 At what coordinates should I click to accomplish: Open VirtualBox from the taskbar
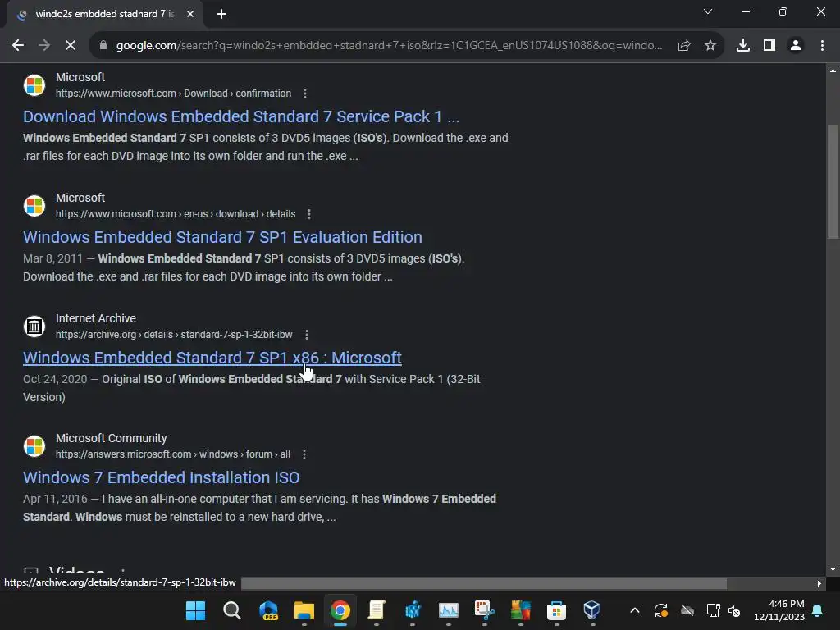click(x=592, y=610)
